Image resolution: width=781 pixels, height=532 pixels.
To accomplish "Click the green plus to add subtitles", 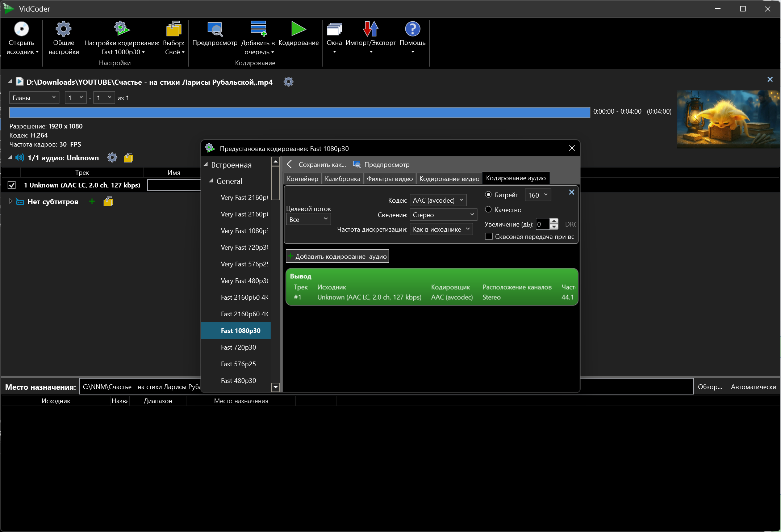I will 92,202.
